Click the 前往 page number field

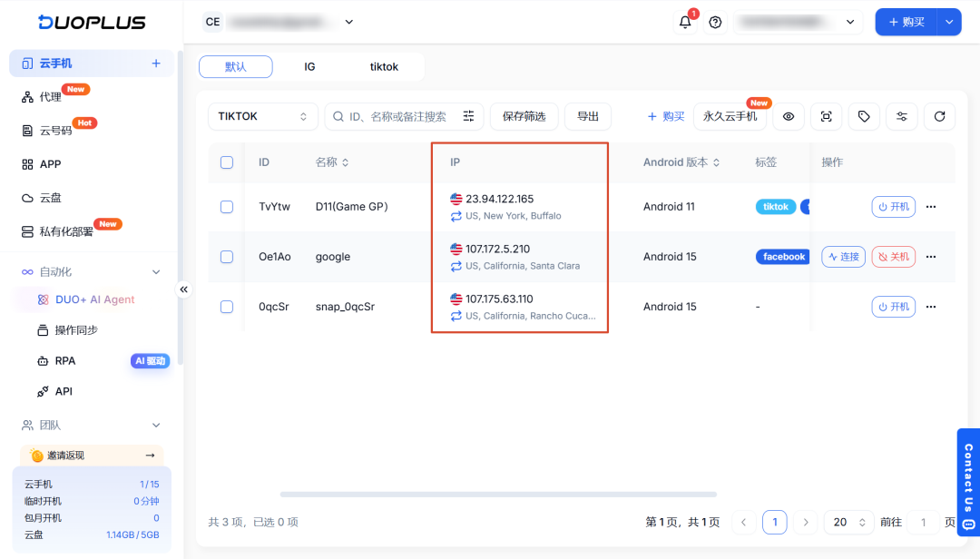923,522
